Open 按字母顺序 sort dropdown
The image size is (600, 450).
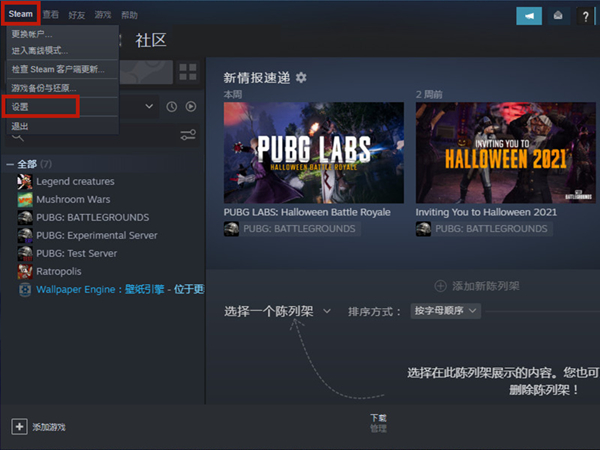pyautogui.click(x=445, y=311)
